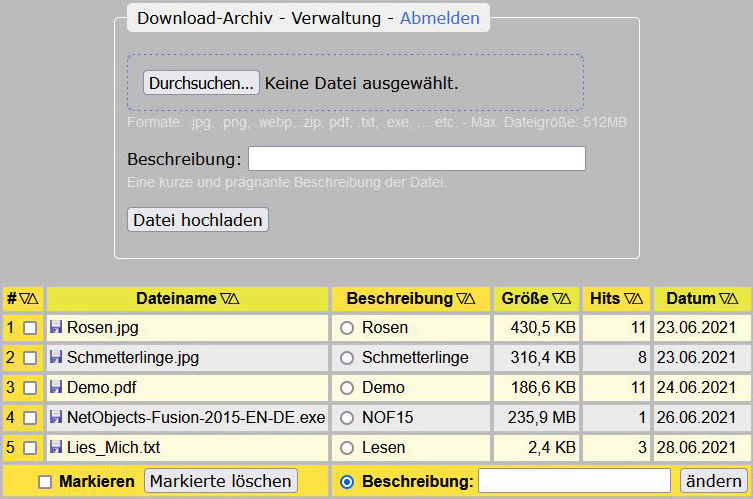Click the floppy disk icon beside Rosen.jpg
The height and width of the screenshot is (499, 753).
56,327
